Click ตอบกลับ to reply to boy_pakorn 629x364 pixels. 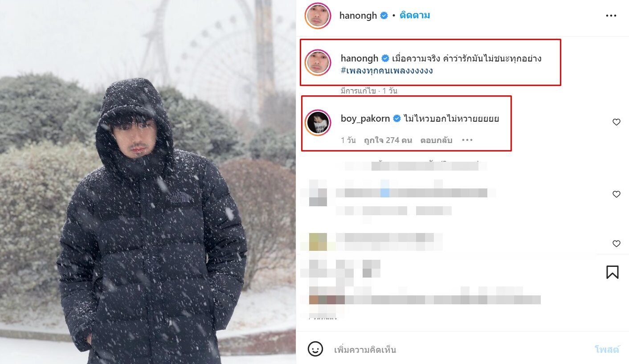click(x=436, y=140)
